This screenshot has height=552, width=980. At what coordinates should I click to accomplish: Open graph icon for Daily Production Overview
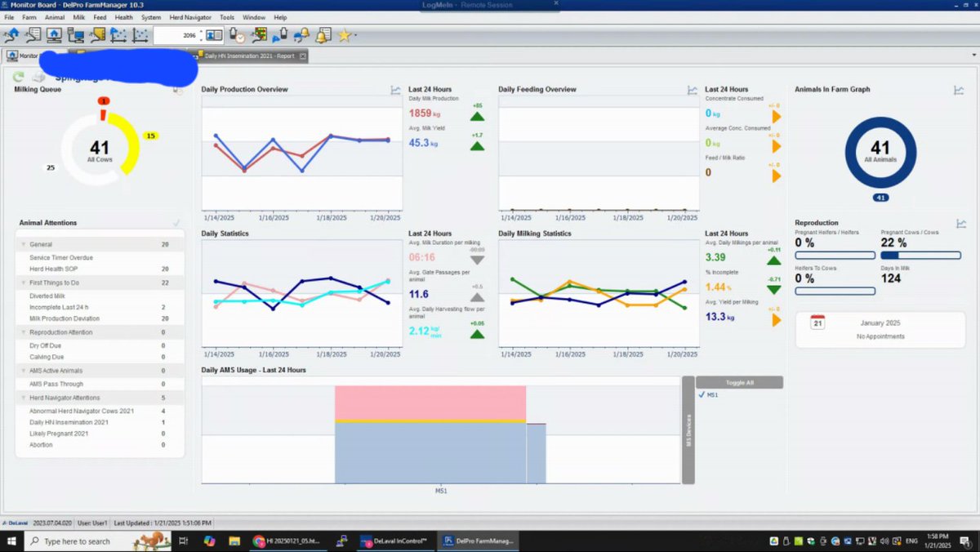[396, 90]
